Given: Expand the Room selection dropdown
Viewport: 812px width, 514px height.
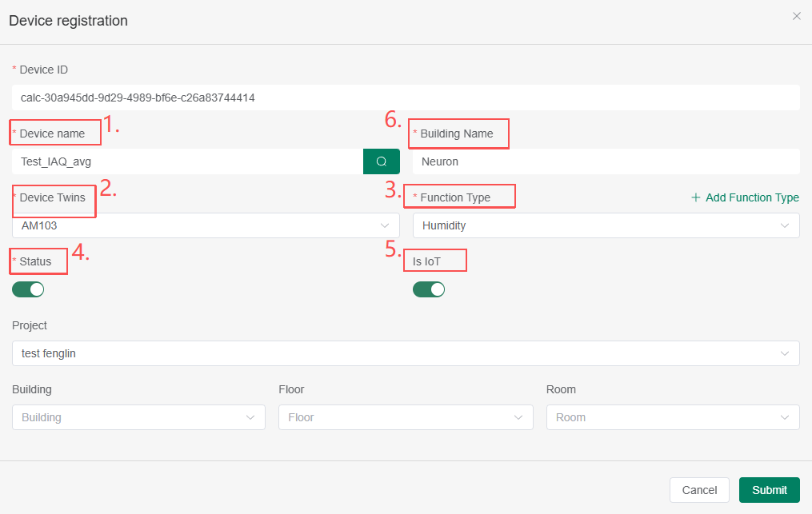Looking at the screenshot, I should click(x=672, y=417).
